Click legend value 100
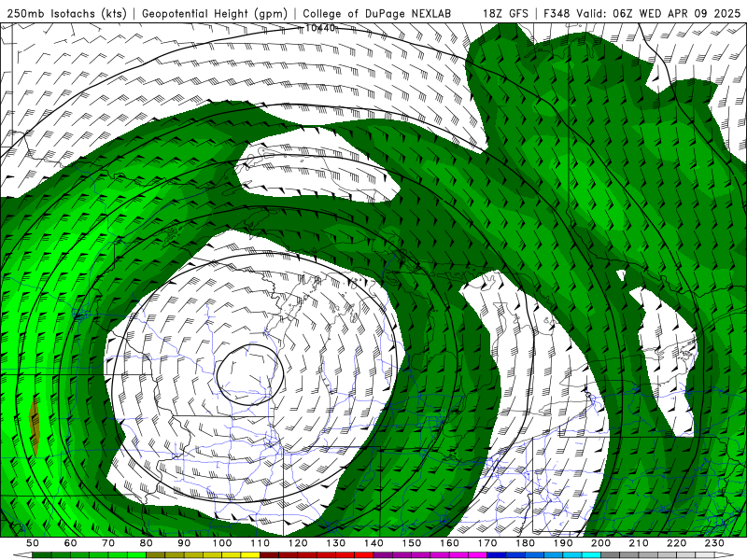 click(x=222, y=543)
